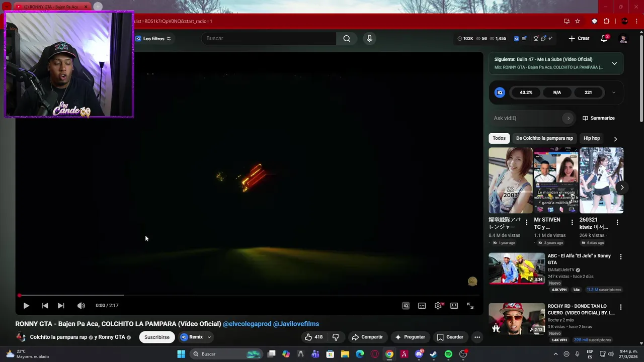Click the Summarize button
This screenshot has height=362, width=644.
point(599,118)
